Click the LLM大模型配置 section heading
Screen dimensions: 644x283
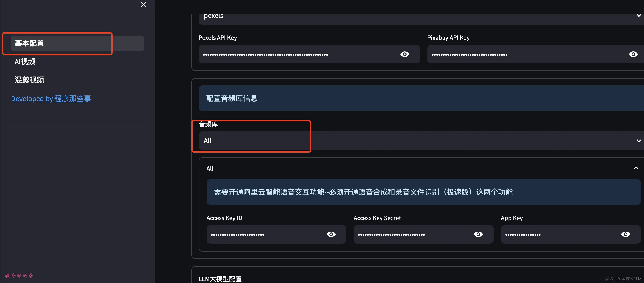pos(220,279)
